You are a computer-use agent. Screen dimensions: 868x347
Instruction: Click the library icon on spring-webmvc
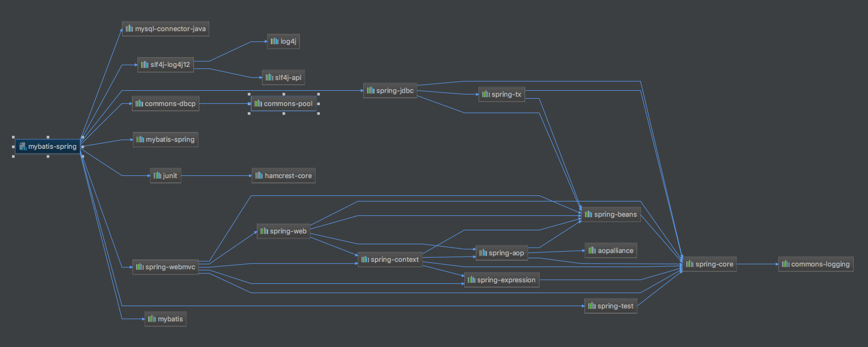pyautogui.click(x=139, y=267)
